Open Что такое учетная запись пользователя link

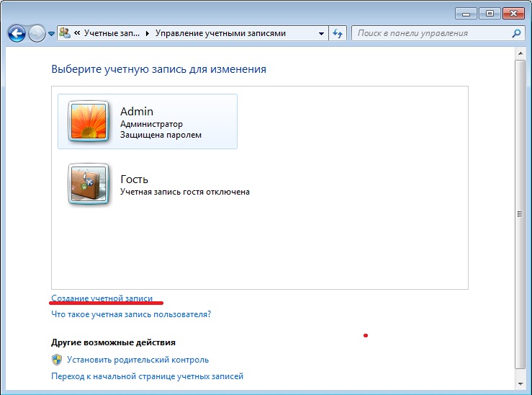point(131,314)
